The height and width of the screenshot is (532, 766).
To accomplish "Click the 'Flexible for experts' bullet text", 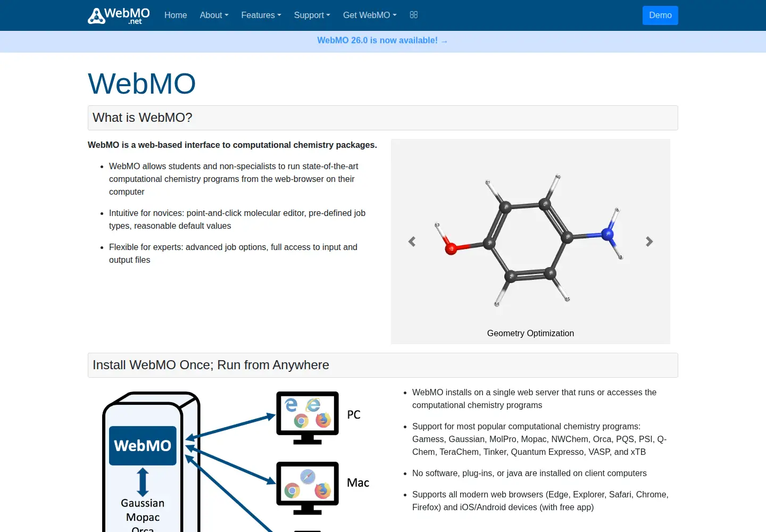I will [x=233, y=253].
